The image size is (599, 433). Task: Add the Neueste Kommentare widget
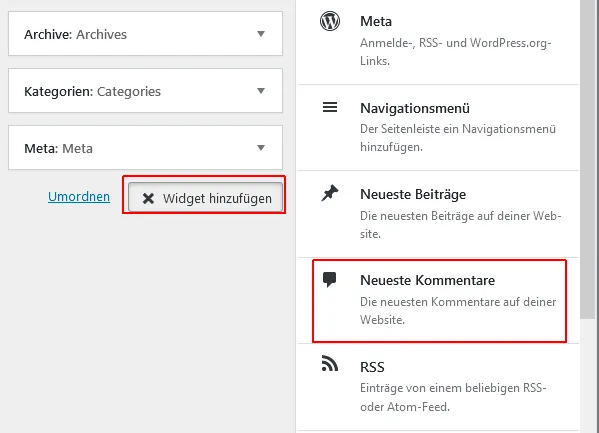[439, 301]
